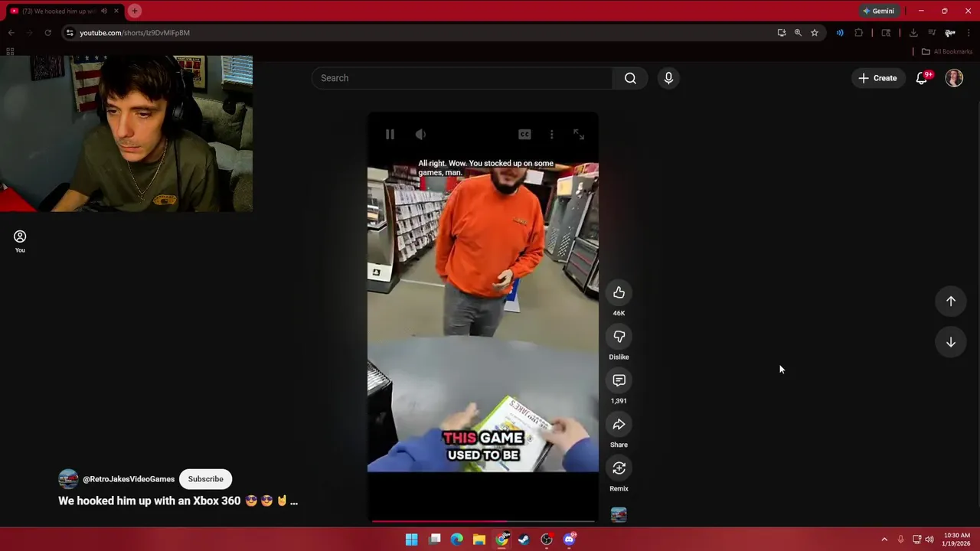Viewport: 980px width, 551px height.
Task: Click the Create button
Action: [877, 78]
